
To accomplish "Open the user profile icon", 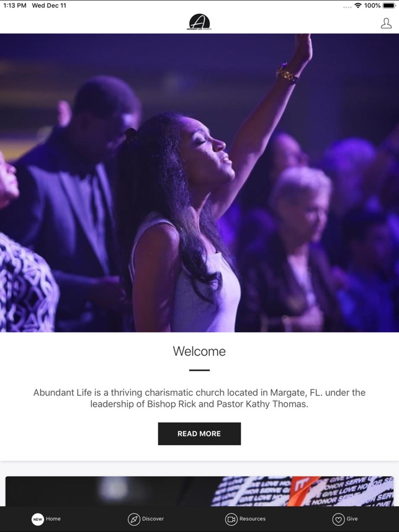I will click(386, 23).
